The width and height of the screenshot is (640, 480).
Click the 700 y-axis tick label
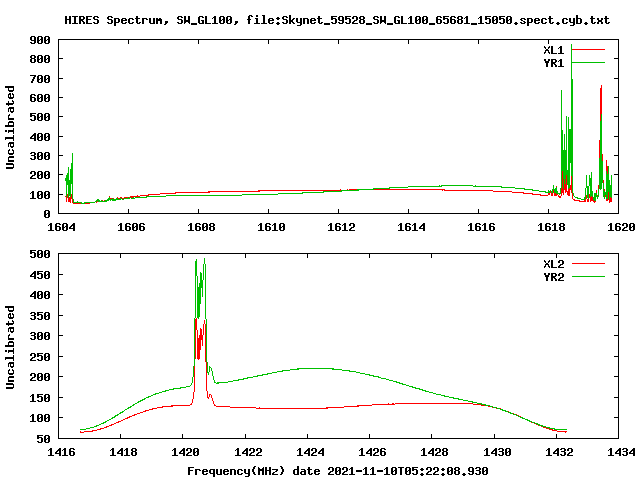click(40, 79)
